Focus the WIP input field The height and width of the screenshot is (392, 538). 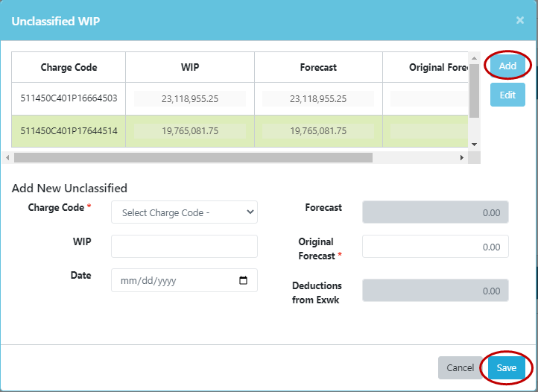[x=184, y=247]
